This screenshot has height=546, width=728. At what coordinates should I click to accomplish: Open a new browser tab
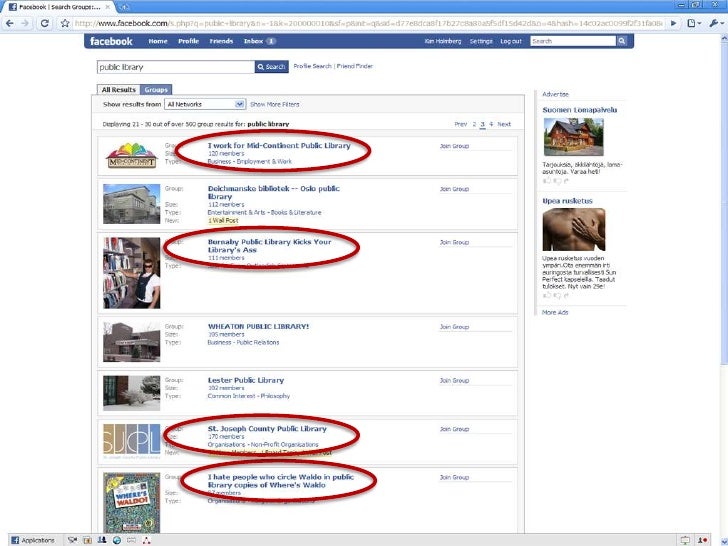[x=124, y=7]
